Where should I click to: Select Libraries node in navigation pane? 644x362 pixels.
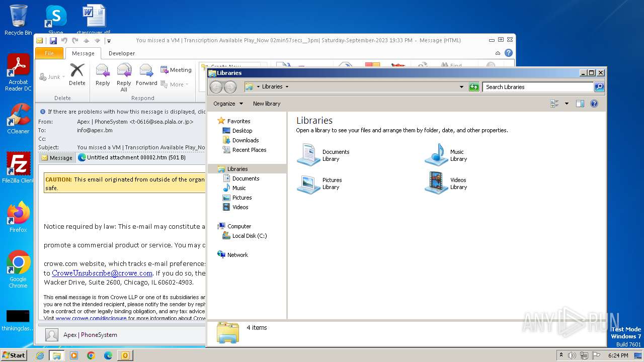tap(247, 169)
